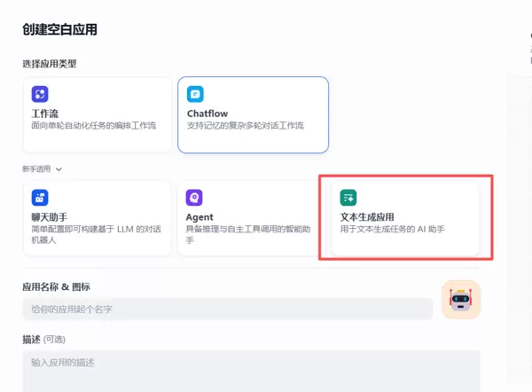Screen dimensions: 532x392
Task: Open the robot app icon picker
Action: pyautogui.click(x=460, y=300)
